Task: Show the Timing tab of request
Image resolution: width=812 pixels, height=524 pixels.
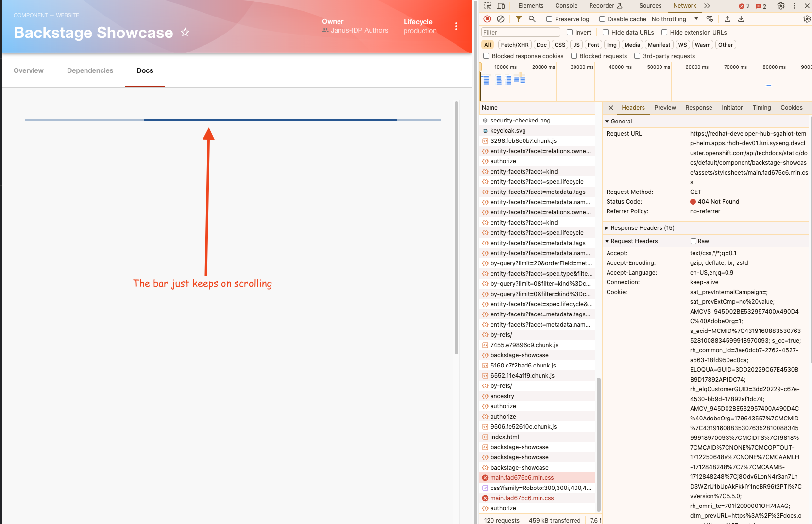Action: 761,108
